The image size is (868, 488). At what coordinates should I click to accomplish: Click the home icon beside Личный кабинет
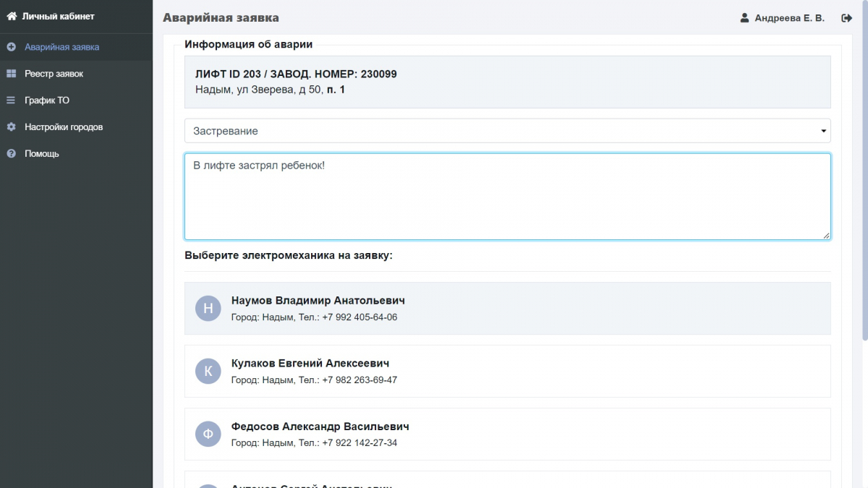(x=12, y=16)
